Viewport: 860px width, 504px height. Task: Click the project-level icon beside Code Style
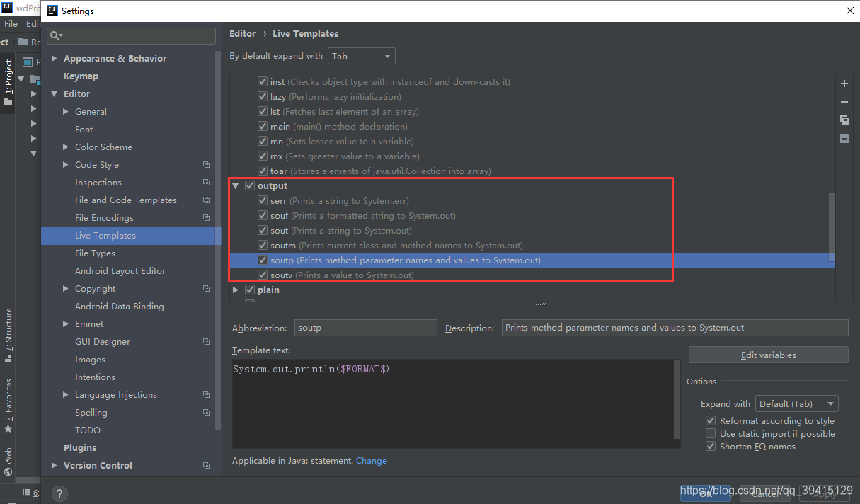click(x=206, y=165)
